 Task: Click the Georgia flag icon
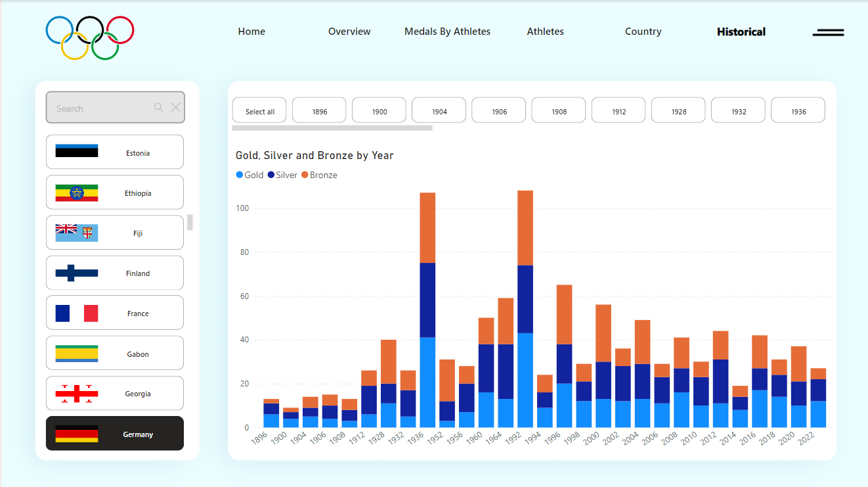77,394
